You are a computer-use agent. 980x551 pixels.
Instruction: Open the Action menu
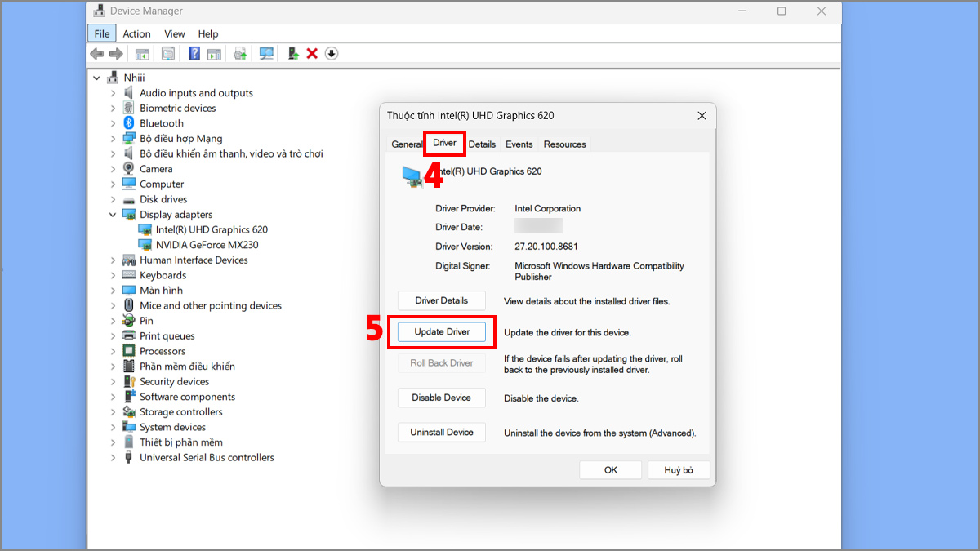coord(136,33)
